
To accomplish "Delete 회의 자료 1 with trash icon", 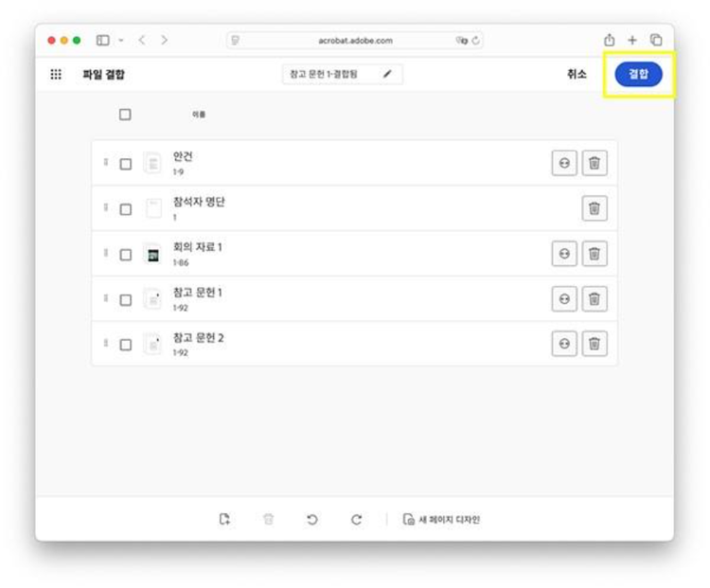I will click(595, 253).
